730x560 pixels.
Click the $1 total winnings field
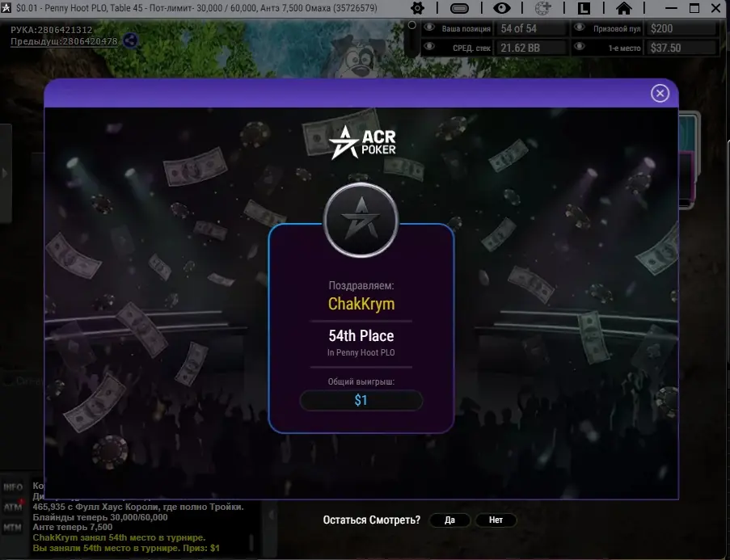click(x=361, y=400)
